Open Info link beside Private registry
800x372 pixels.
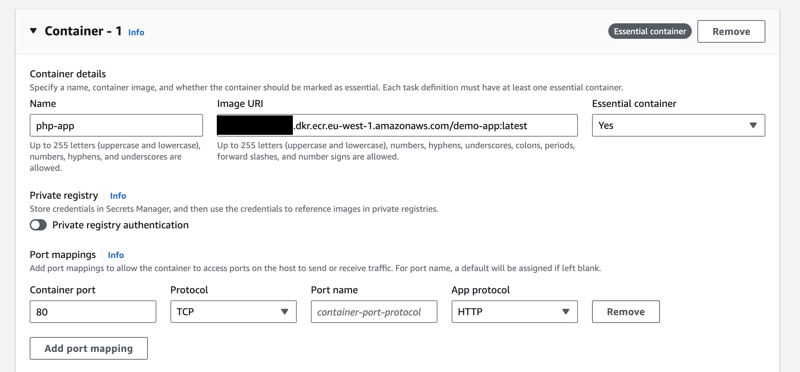(118, 195)
